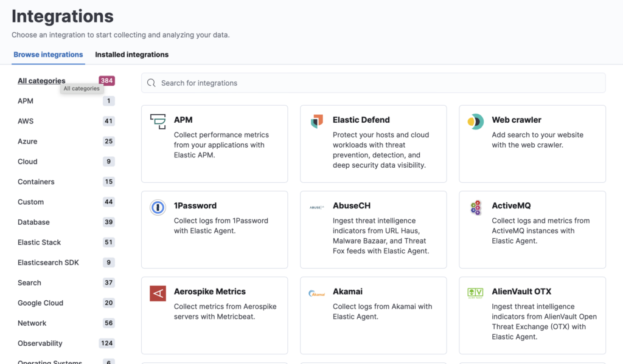Switch to the Installed integrations tab
623x364 pixels.
tap(131, 54)
